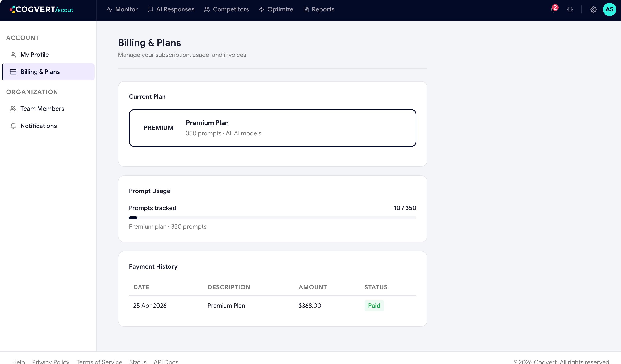Click the AI Responses chat icon

coord(150,9)
